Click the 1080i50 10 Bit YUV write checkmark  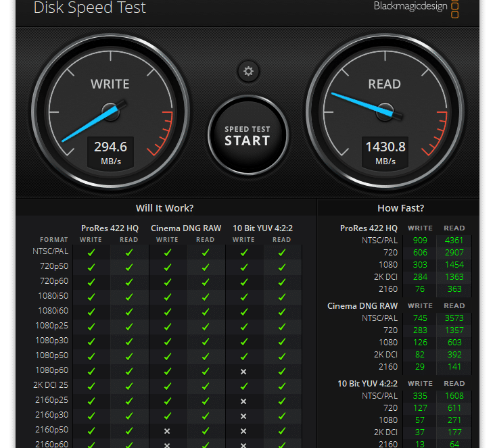(243, 297)
